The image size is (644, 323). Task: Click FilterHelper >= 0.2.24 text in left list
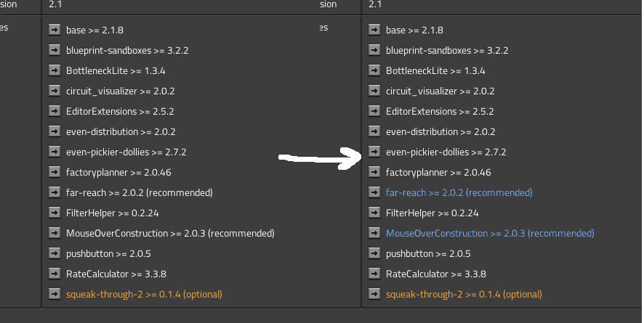112,213
